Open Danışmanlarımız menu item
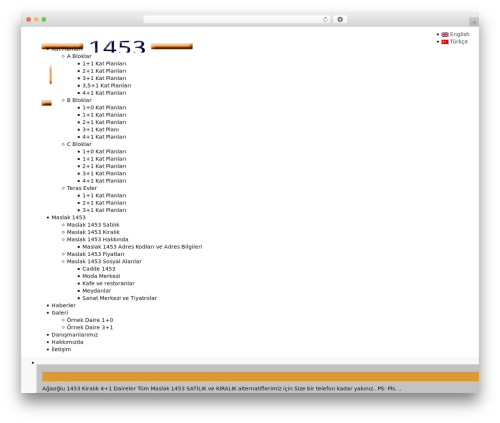Viewport: 500px width, 423px height. tap(75, 335)
